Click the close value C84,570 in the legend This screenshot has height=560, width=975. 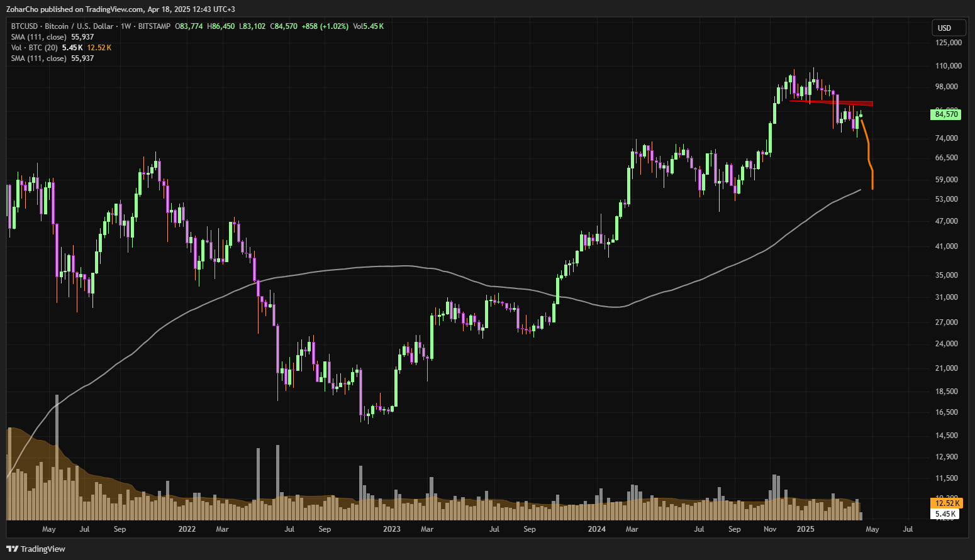(x=284, y=26)
